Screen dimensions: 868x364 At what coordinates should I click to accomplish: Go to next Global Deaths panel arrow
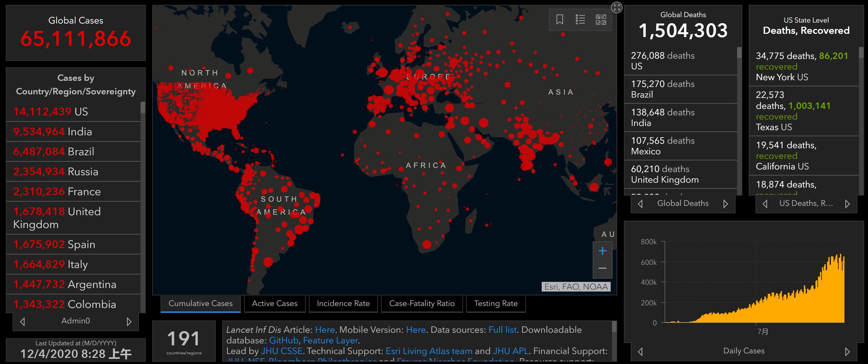(x=725, y=204)
